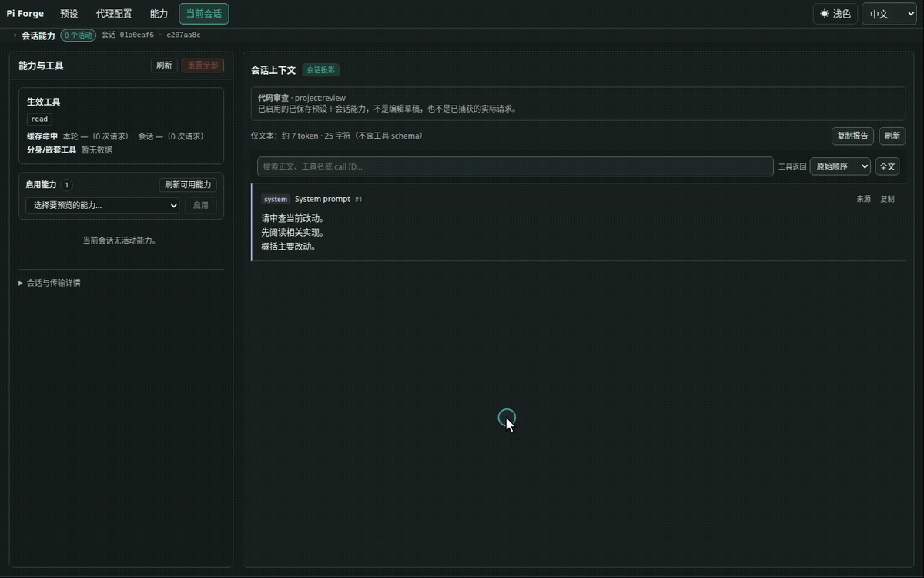924x578 pixels.
Task: Click 来源 on the System prompt entry
Action: pyautogui.click(x=864, y=199)
